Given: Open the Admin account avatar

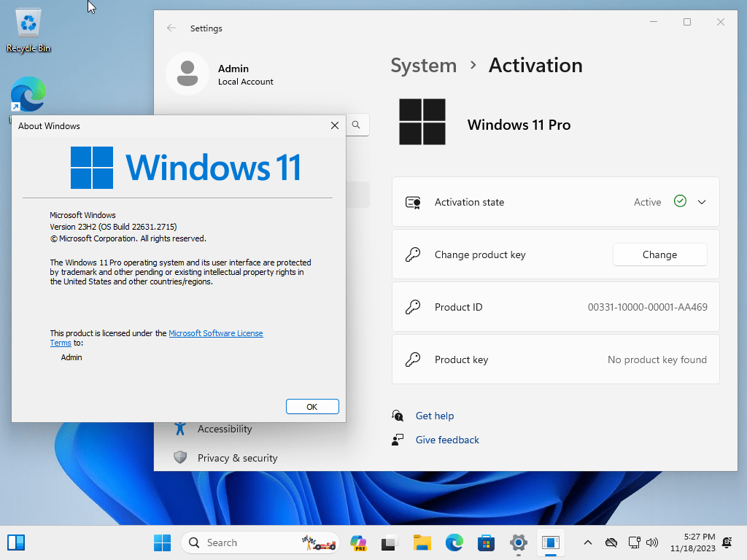Looking at the screenshot, I should (x=187, y=74).
